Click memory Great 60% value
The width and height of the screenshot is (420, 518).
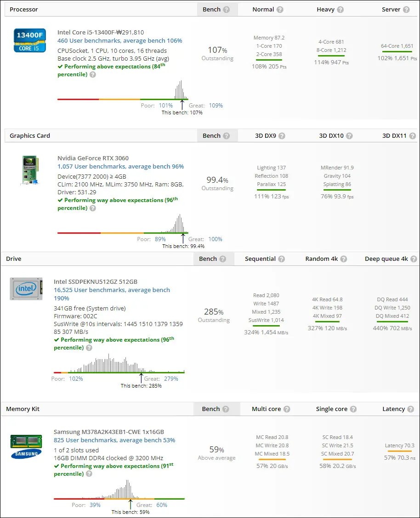coord(162,505)
